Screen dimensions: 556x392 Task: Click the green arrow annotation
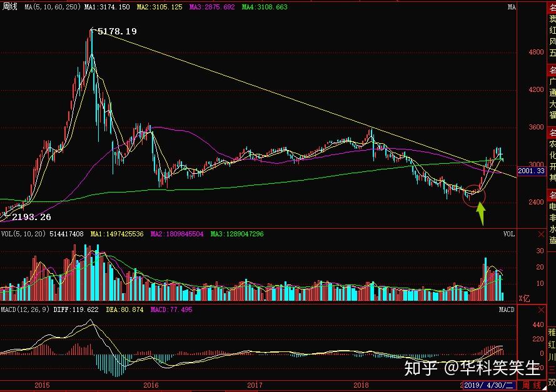pyautogui.click(x=480, y=213)
